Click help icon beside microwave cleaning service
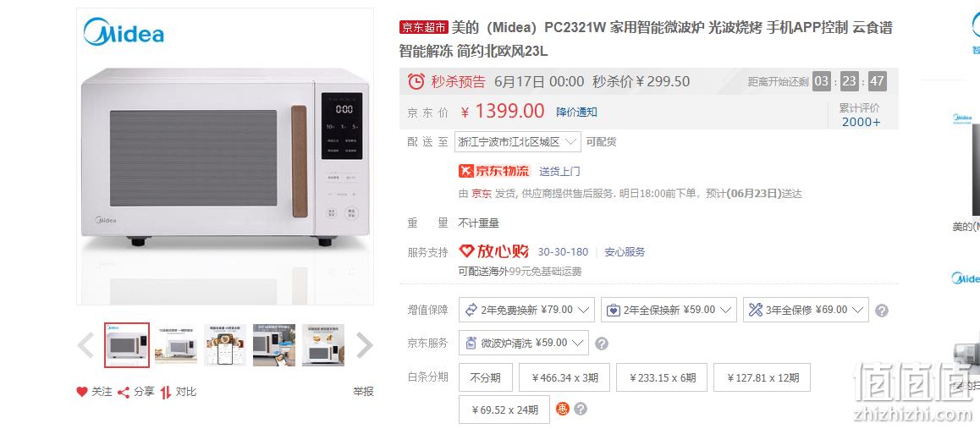This screenshot has height=429, width=980. click(601, 344)
